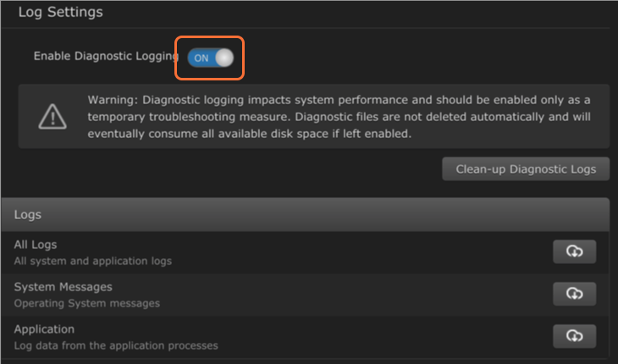Click the diagnostic logging warning message text
The height and width of the screenshot is (364, 618).
[x=339, y=117]
